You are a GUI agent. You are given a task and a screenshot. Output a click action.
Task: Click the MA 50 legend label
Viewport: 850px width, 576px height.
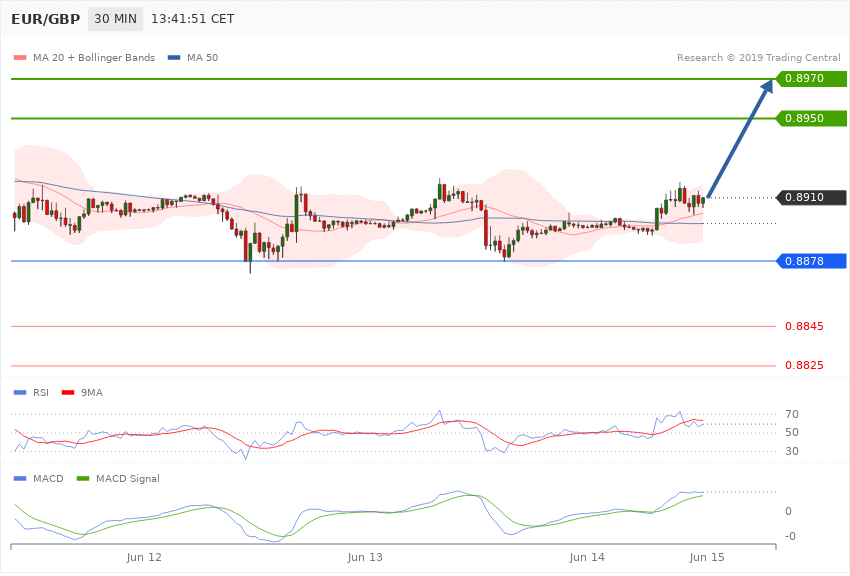coord(202,57)
